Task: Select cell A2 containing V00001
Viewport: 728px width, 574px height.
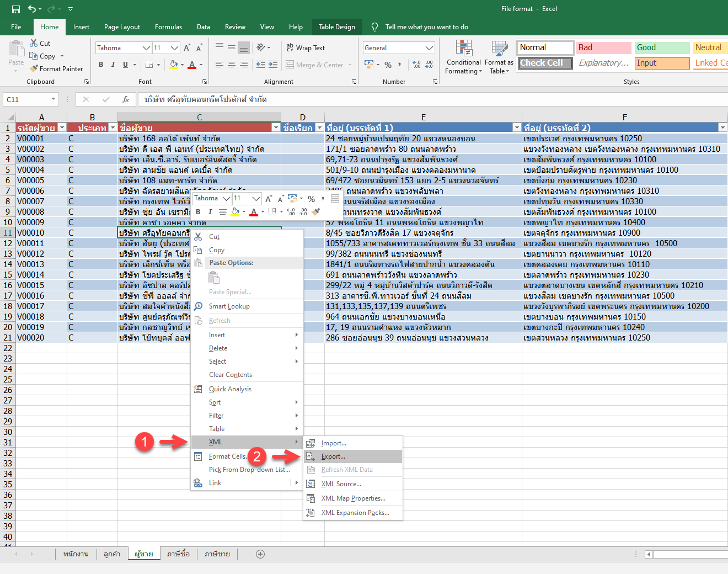Action: pos(41,139)
